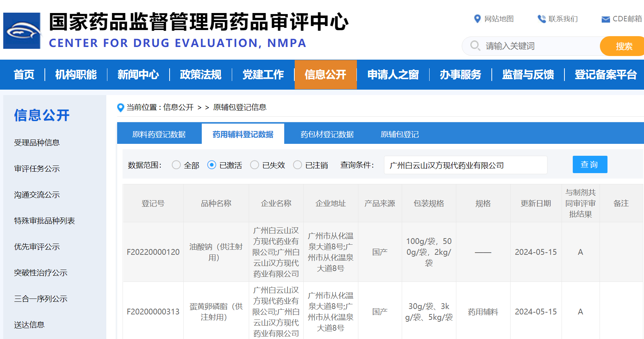Click the breadcrumb location pin icon
Image resolution: width=644 pixels, height=339 pixels.
click(x=121, y=107)
